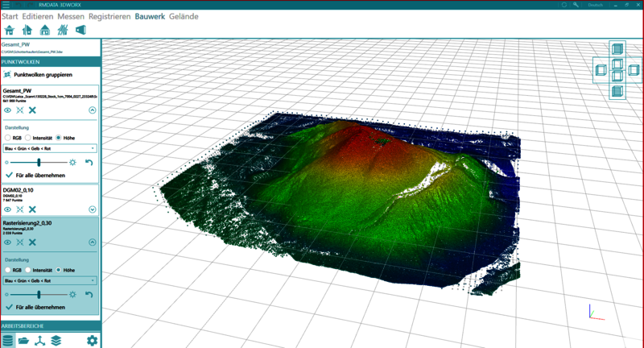Remove the Gesamt_PW point cloud with its X icon

32,110
